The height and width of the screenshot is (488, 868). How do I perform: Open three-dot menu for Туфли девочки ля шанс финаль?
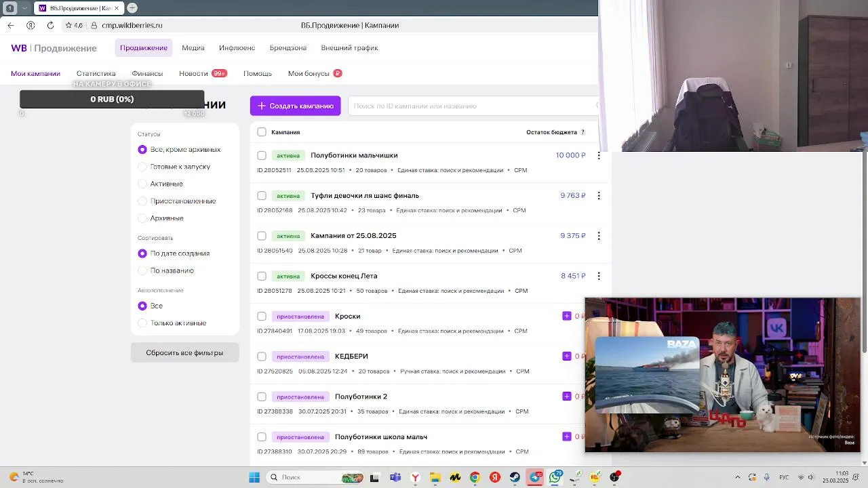click(x=599, y=196)
